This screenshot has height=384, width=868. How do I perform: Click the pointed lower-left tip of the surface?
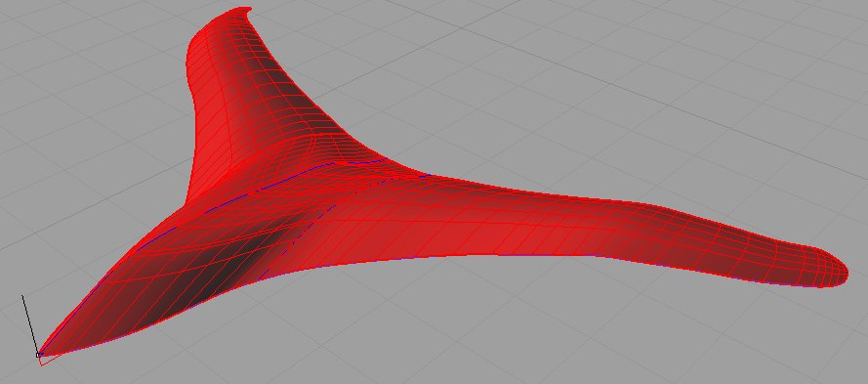click(44, 353)
